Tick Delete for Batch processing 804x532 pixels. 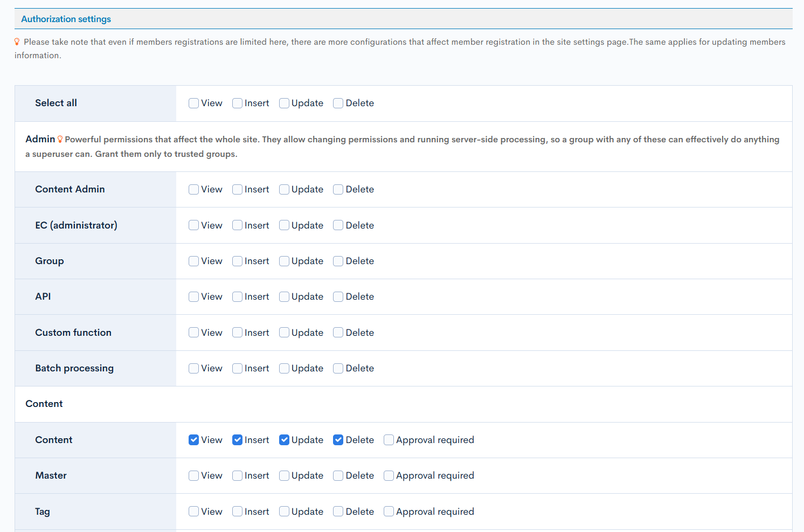coord(338,368)
